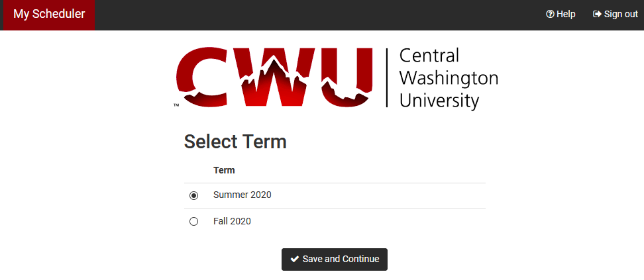Click the letter C in the CWU logo
The width and height of the screenshot is (644, 280).
201,77
